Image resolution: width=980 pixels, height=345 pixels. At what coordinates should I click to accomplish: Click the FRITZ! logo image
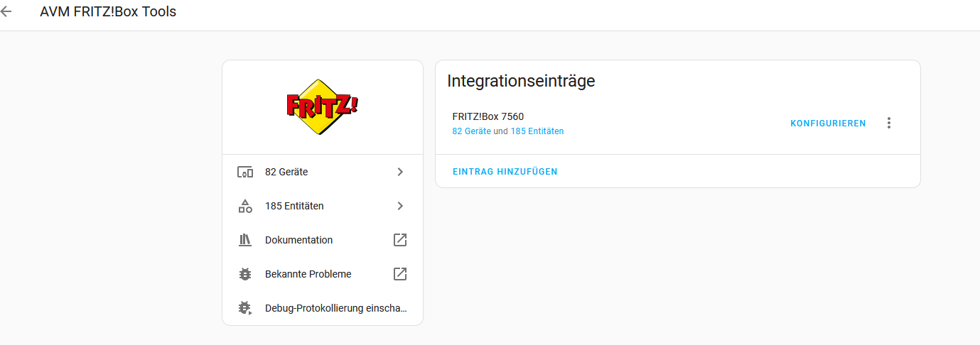(x=322, y=107)
